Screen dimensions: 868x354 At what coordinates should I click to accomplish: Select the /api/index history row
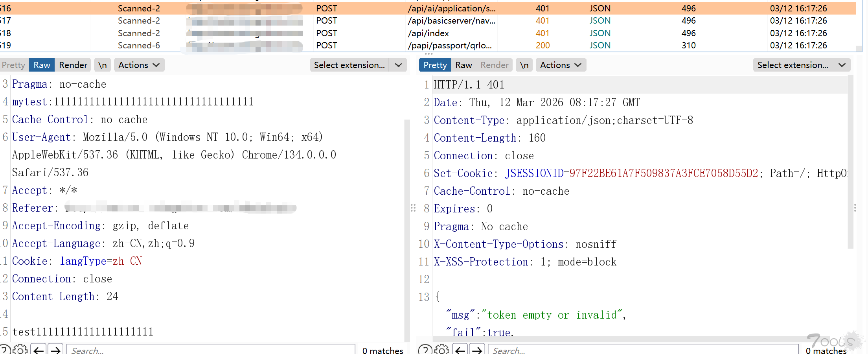[x=428, y=33]
